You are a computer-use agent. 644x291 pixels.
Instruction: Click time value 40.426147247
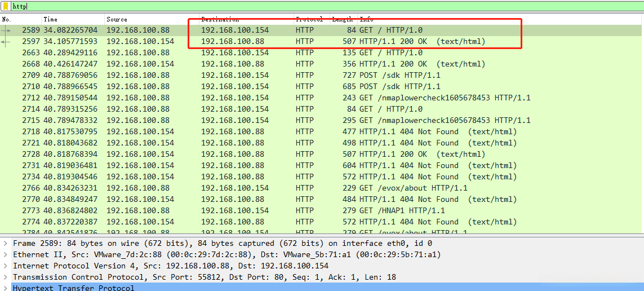pyautogui.click(x=70, y=64)
